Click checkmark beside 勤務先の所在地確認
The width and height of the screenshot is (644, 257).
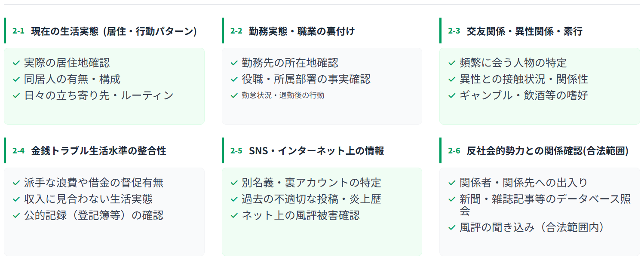[234, 63]
